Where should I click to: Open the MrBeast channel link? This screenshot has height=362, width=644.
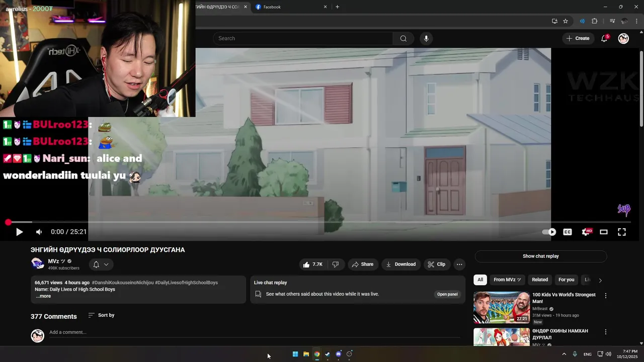[x=540, y=309]
